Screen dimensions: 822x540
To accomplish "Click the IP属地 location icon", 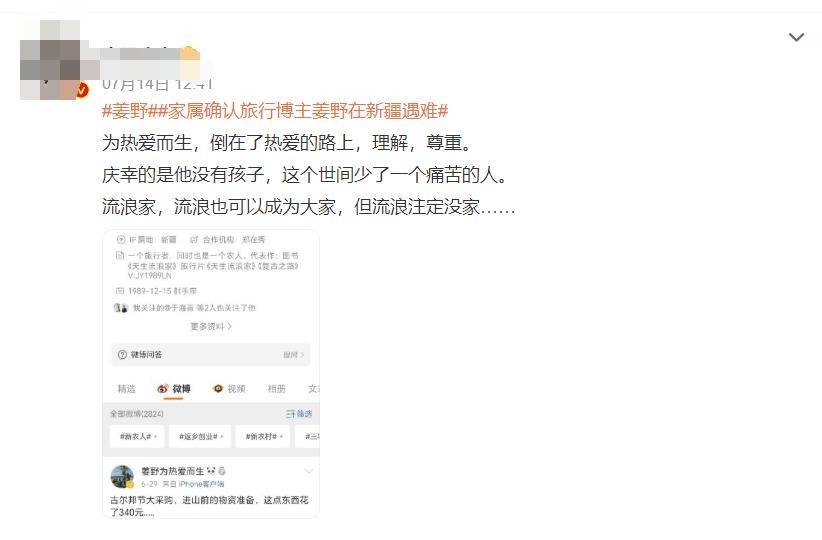I will [x=121, y=240].
